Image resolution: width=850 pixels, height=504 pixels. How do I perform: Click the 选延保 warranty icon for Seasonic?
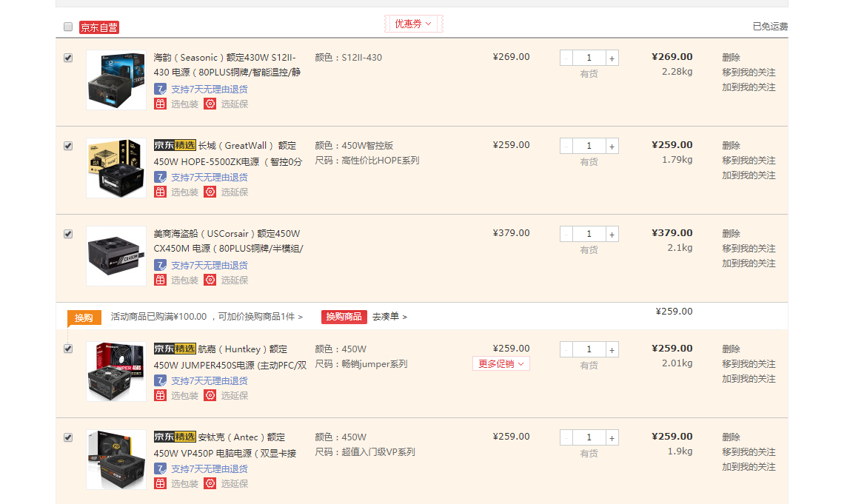[x=210, y=104]
